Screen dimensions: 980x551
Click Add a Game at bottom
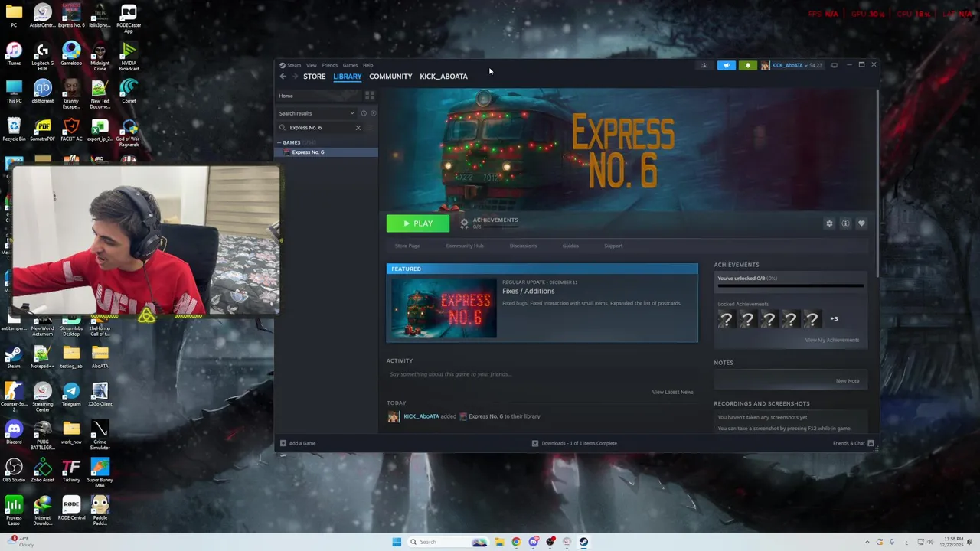(x=298, y=443)
